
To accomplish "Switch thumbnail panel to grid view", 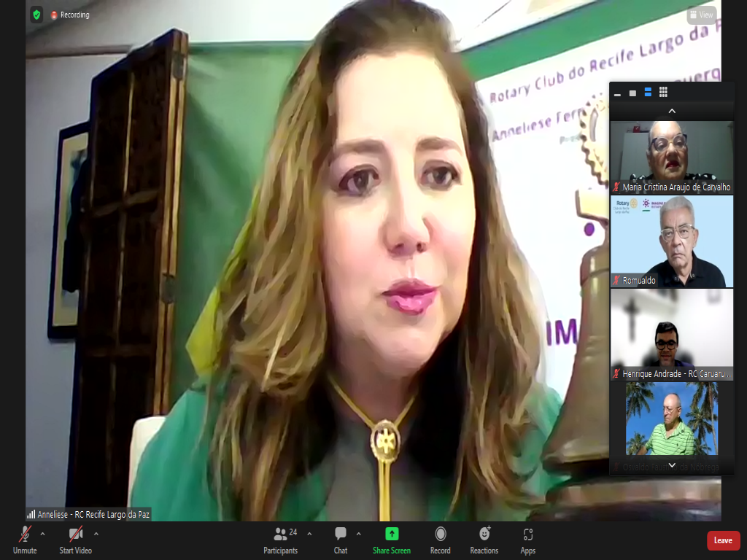I will coord(663,93).
